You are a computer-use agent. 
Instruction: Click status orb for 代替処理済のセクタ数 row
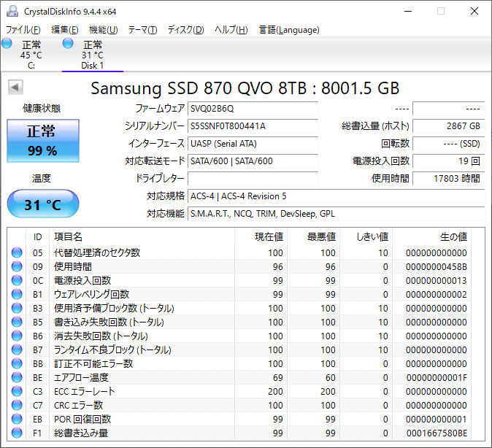tap(17, 252)
